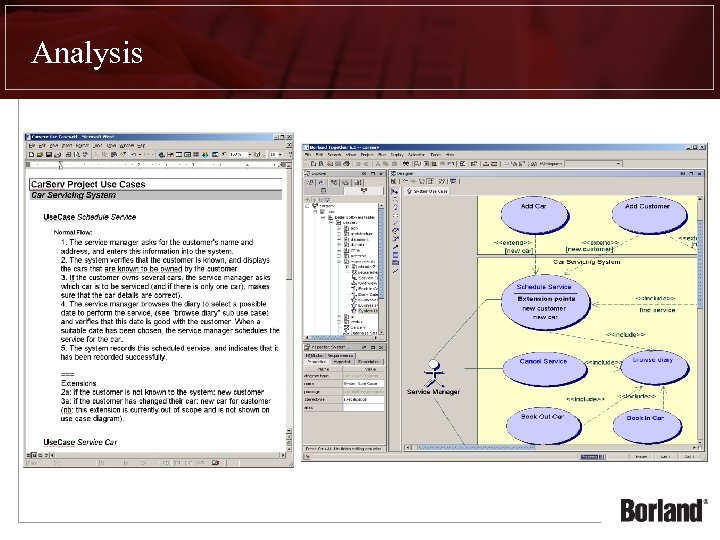Click binoculars Find icon in Together toolbar
Viewport: 720px width, 540px height.
pyautogui.click(x=406, y=163)
